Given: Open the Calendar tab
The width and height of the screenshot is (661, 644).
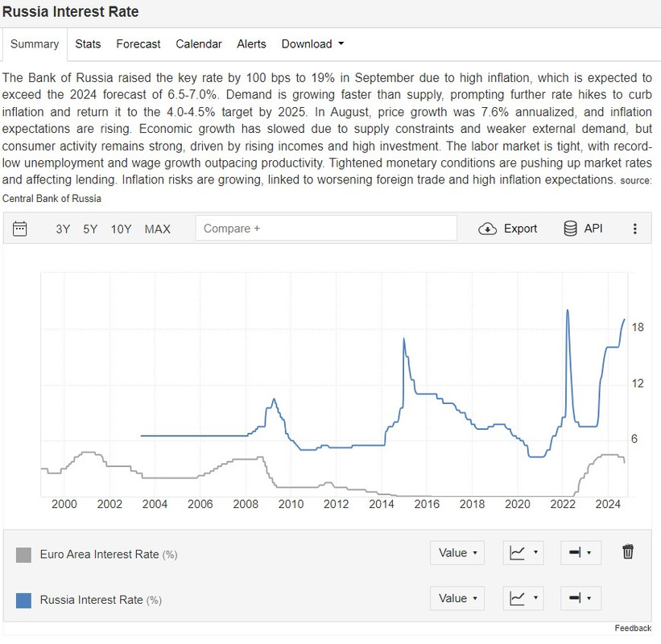Looking at the screenshot, I should pos(199,43).
